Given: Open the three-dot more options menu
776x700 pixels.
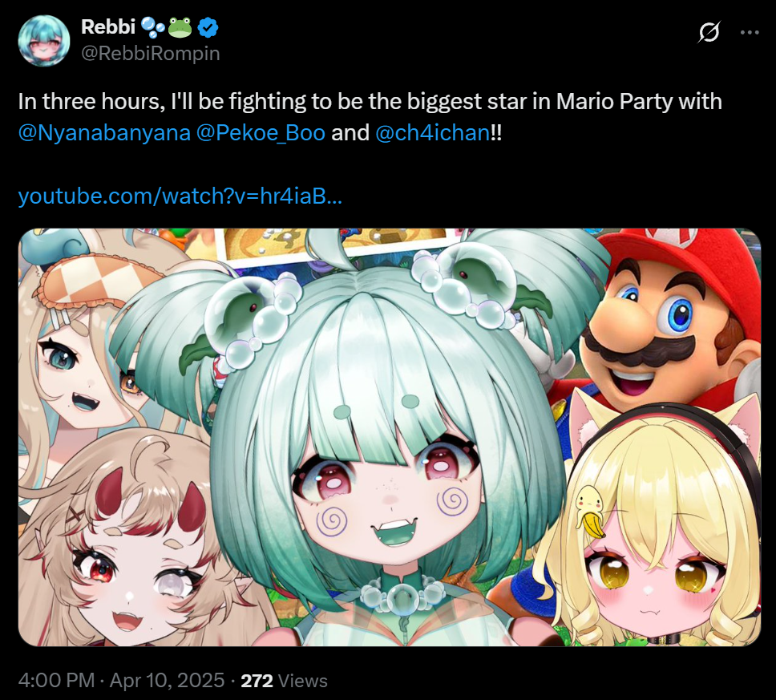Looking at the screenshot, I should tap(750, 33).
